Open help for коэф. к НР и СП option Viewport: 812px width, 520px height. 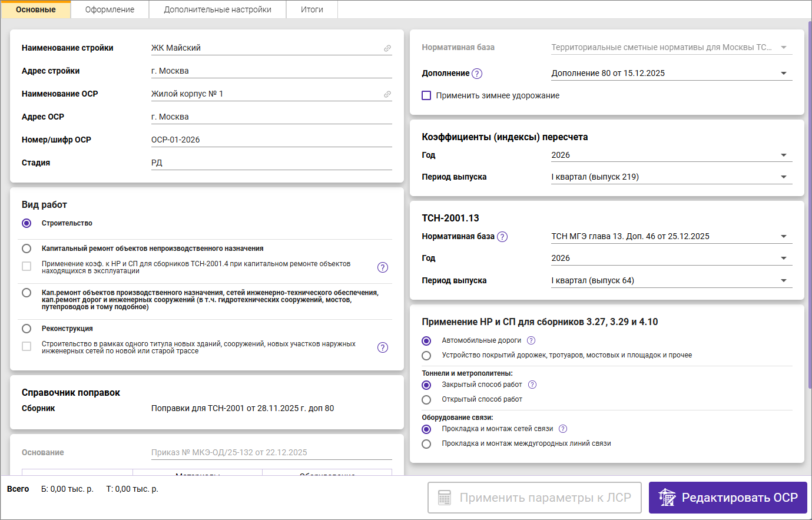[383, 267]
